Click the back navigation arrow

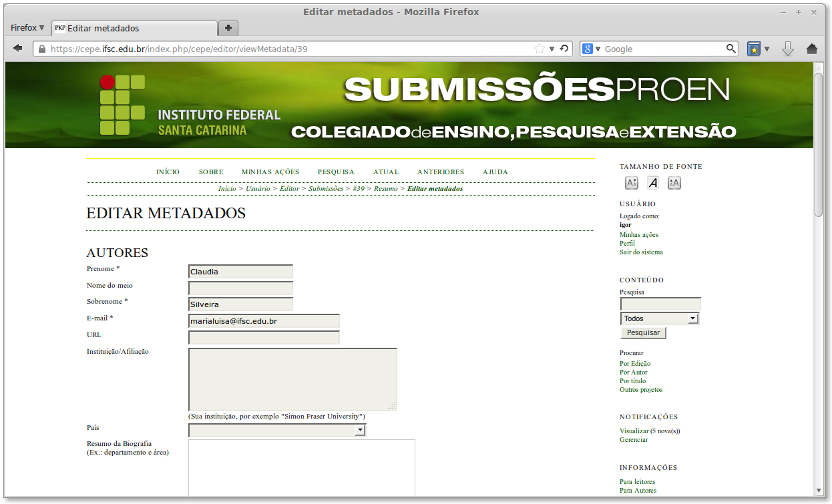pos(17,47)
